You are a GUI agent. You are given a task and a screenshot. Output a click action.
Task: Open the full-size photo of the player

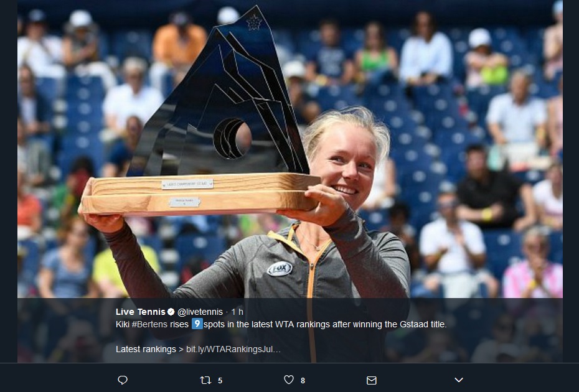[290, 149]
